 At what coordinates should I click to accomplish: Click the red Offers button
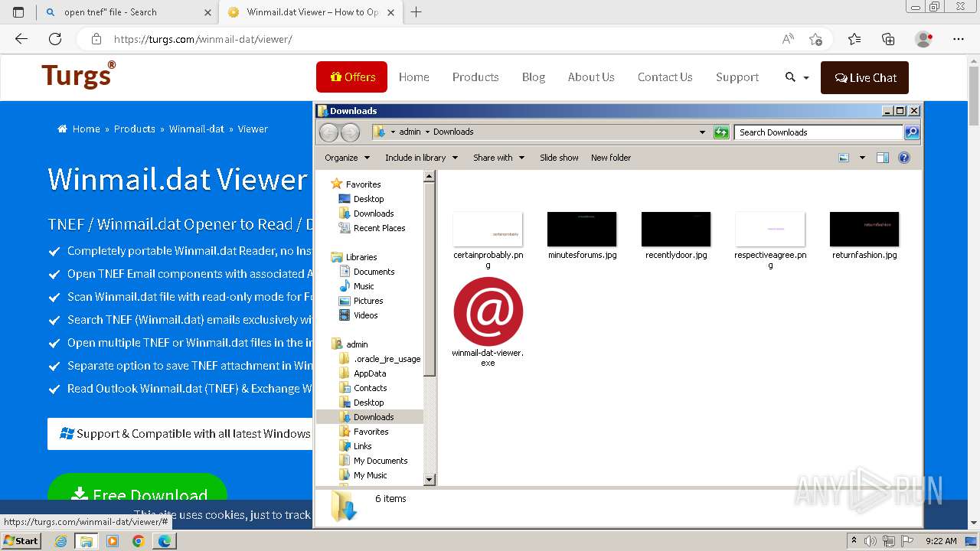point(352,77)
